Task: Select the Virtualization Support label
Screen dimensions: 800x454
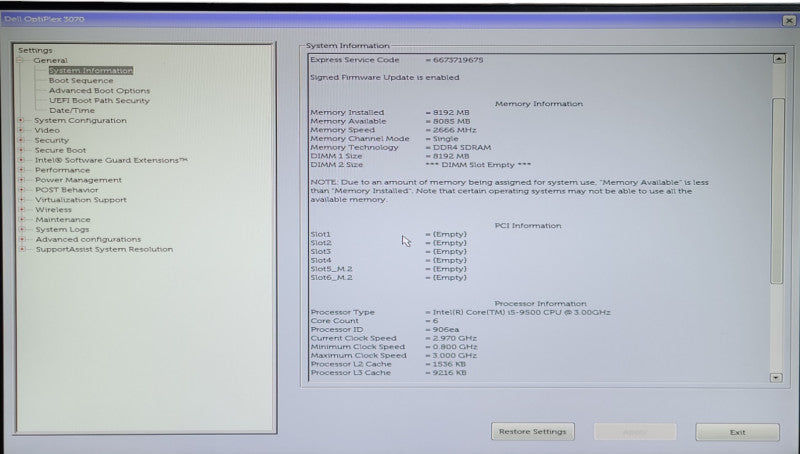Action: pos(81,200)
